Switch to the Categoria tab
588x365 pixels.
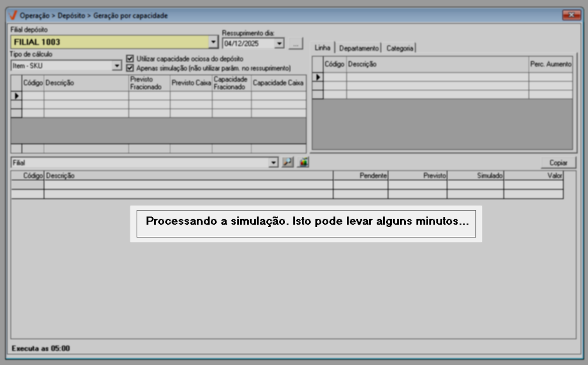(400, 48)
